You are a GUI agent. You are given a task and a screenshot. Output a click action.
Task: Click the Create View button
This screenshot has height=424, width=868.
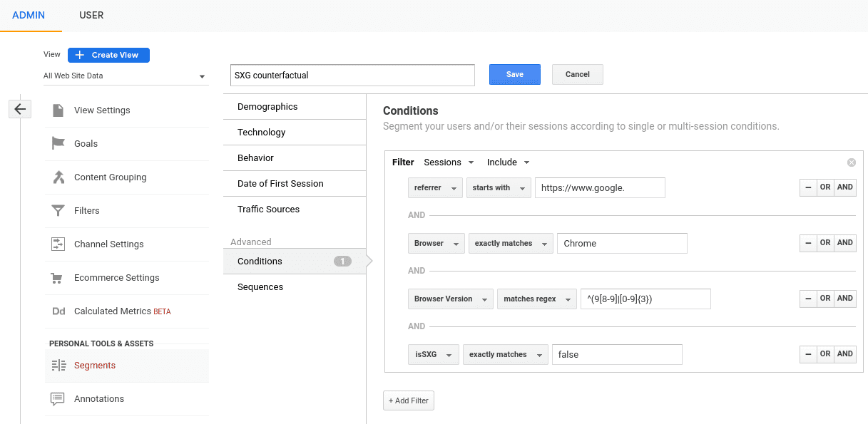click(108, 55)
